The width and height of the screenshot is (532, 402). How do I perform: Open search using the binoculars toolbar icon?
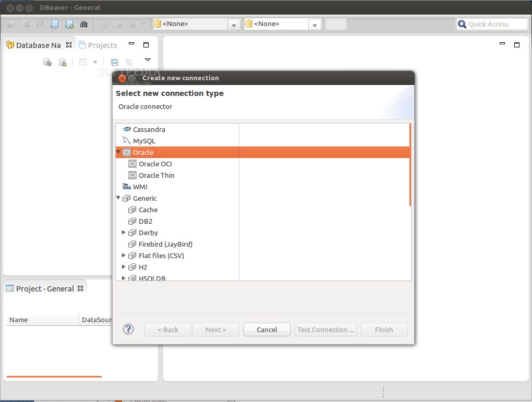pyautogui.click(x=84, y=24)
